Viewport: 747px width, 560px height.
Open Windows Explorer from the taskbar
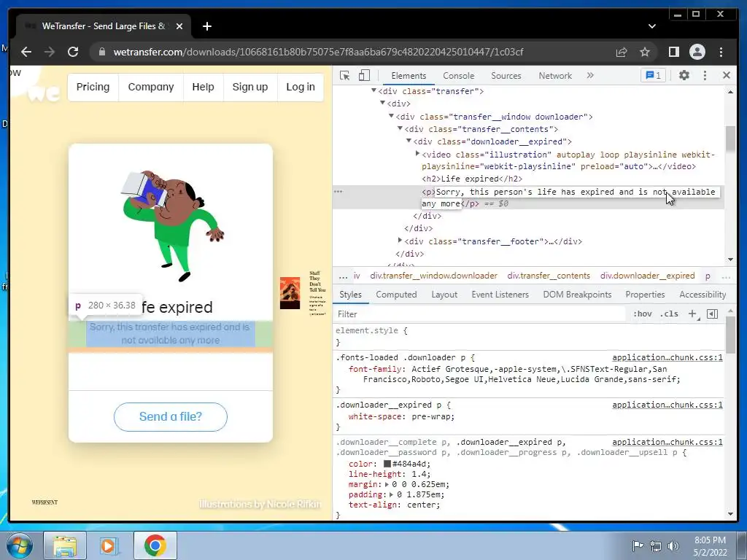[x=65, y=545]
